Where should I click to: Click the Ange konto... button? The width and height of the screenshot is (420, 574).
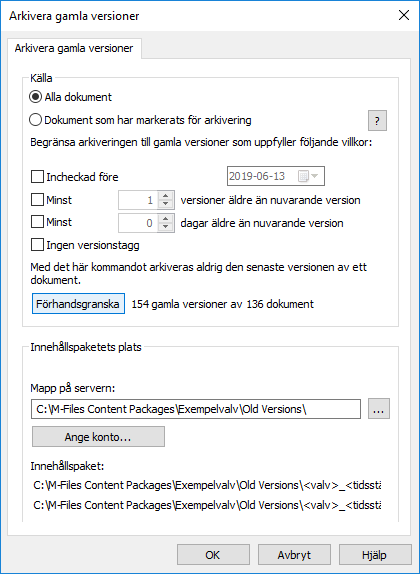pos(98,437)
